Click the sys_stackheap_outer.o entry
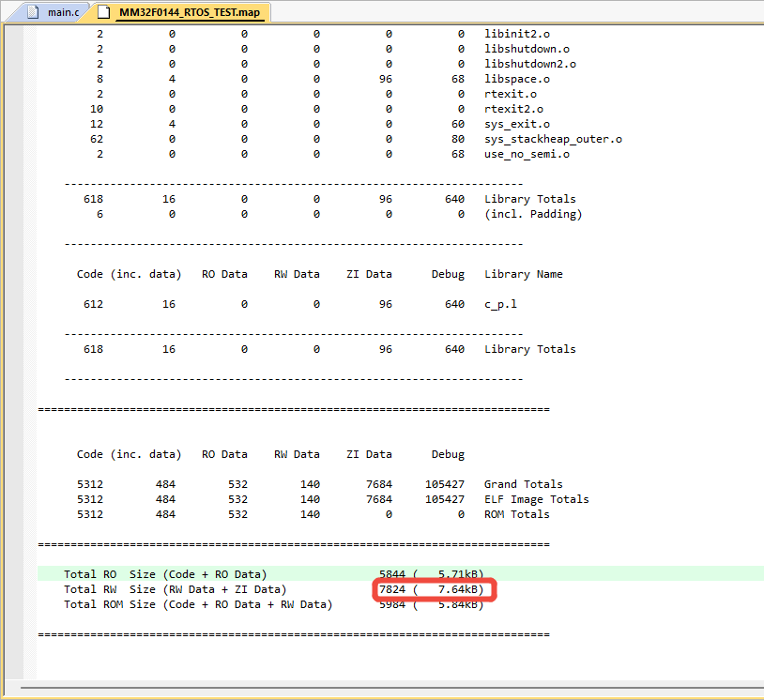 553,139
